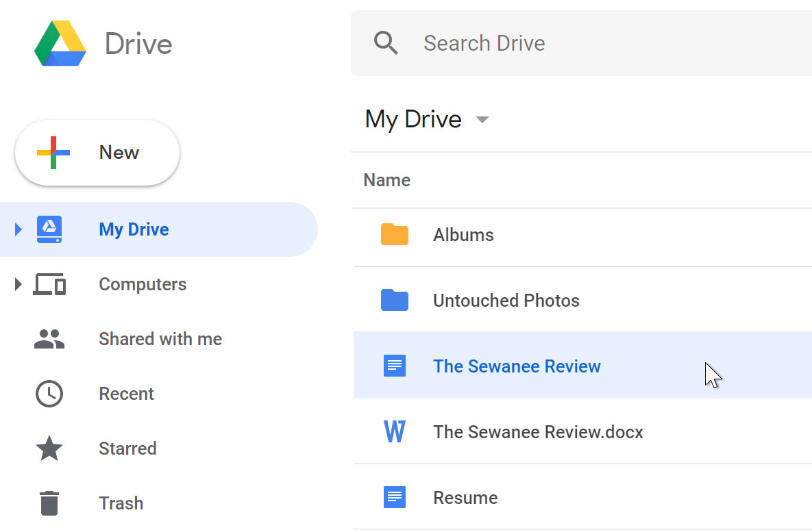Expand the Computers tree arrow
The height and width of the screenshot is (530, 812).
(19, 284)
